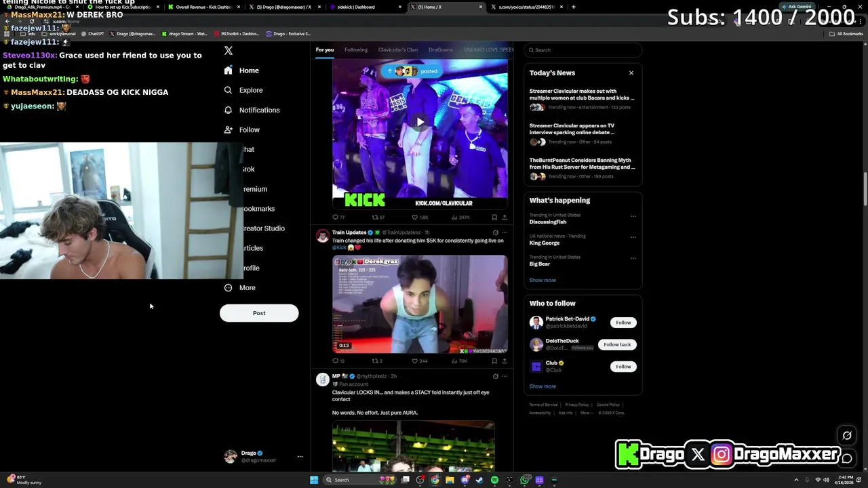Open ChatGPT bookmark

[x=94, y=34]
